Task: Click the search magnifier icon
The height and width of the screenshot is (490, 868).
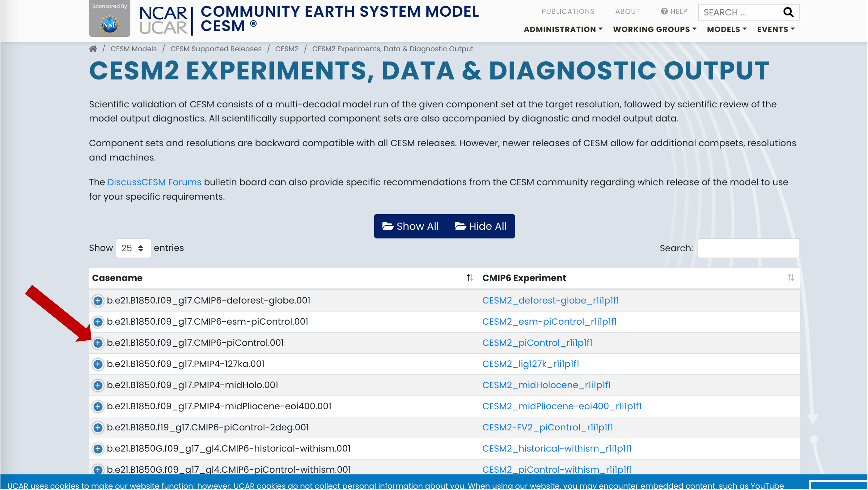Action: pyautogui.click(x=788, y=12)
